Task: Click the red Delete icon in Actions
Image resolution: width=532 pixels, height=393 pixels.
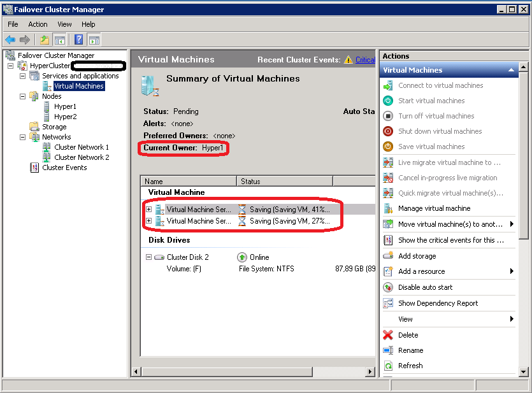Action: pyautogui.click(x=388, y=335)
